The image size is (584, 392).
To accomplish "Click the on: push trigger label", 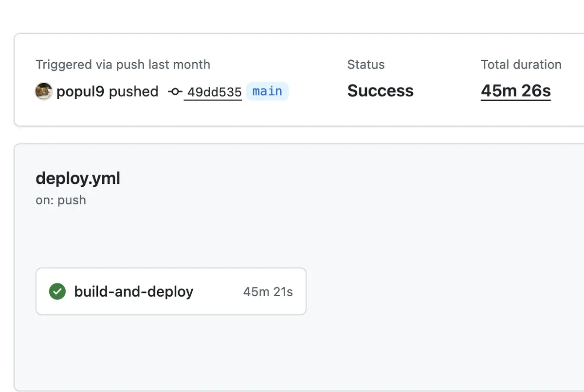I will click(60, 200).
